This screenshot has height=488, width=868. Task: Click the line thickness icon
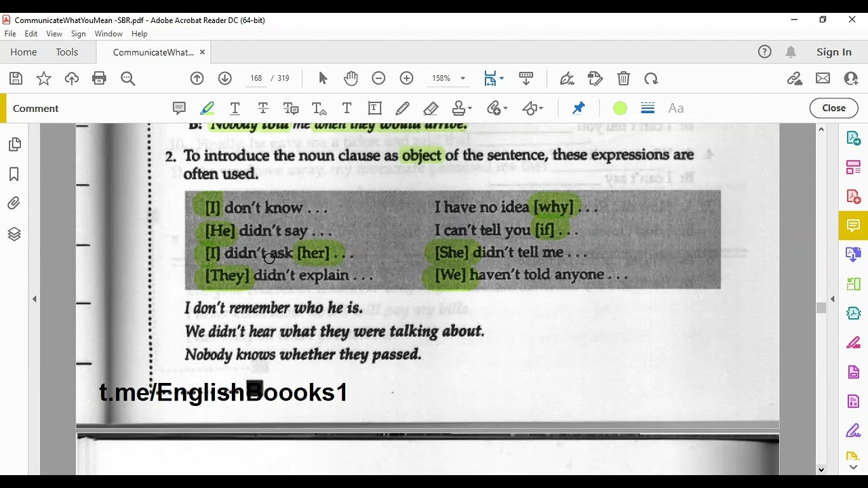click(648, 108)
